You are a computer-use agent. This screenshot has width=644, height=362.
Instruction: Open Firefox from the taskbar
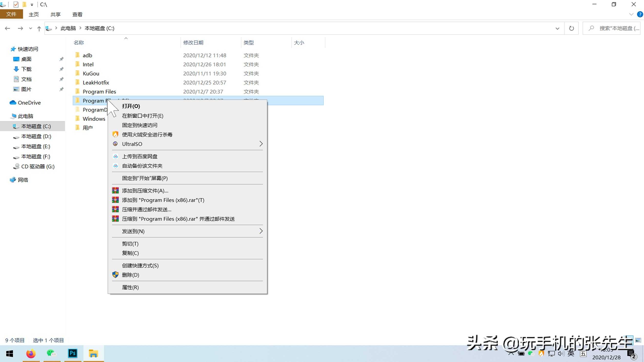31,354
